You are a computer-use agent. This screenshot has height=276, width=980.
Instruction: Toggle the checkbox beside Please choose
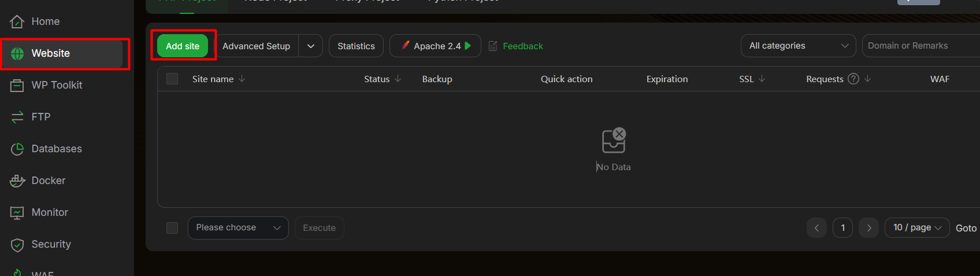click(x=172, y=228)
